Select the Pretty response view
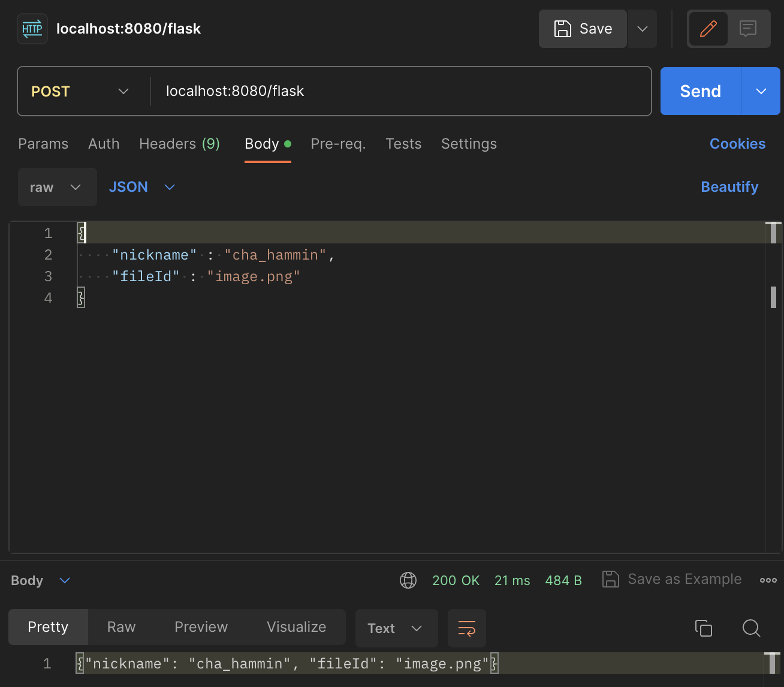 point(48,627)
